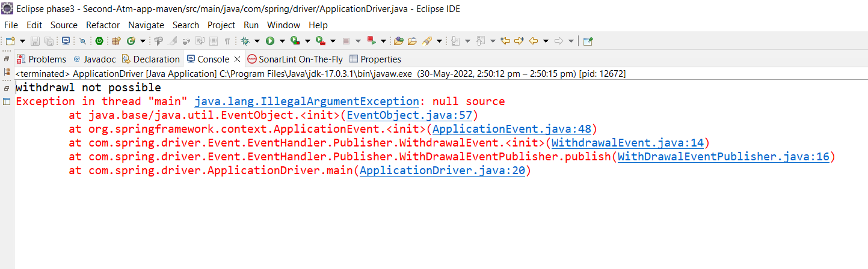Toggle Word Wrap icon in toolbar
The height and width of the screenshot is (269, 868).
200,41
